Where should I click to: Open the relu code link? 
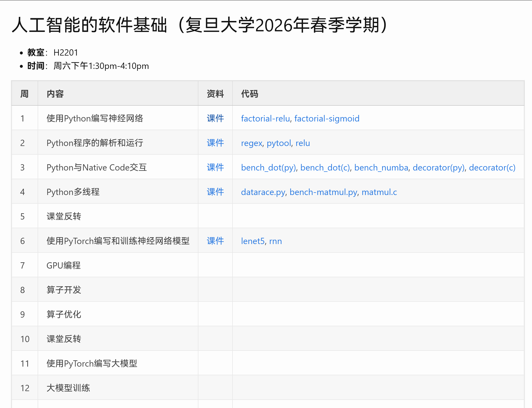pyautogui.click(x=303, y=143)
